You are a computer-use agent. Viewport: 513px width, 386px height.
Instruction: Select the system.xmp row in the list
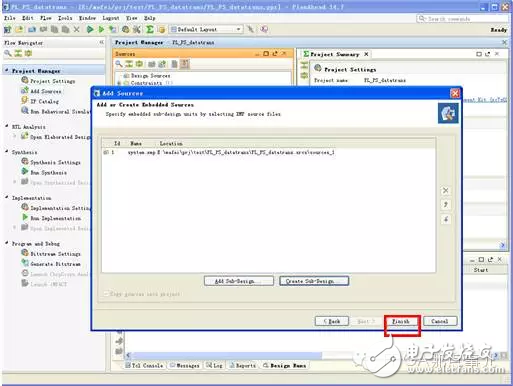[x=268, y=152]
